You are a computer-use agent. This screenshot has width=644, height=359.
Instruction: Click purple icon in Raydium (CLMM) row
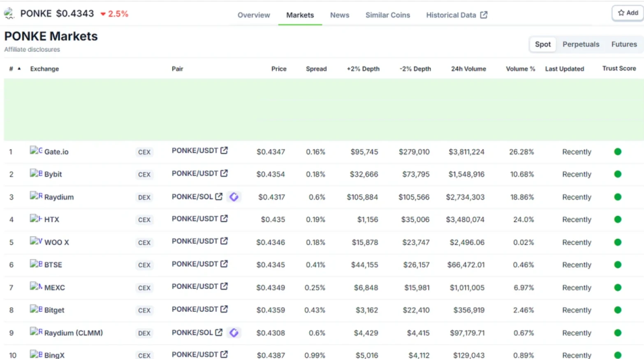click(x=234, y=333)
